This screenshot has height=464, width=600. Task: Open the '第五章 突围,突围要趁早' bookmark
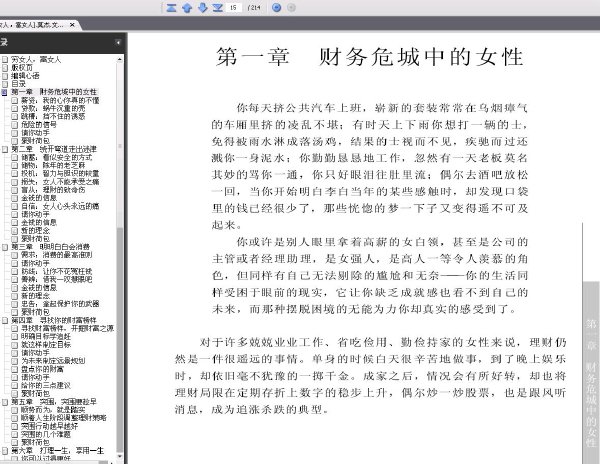(54, 402)
